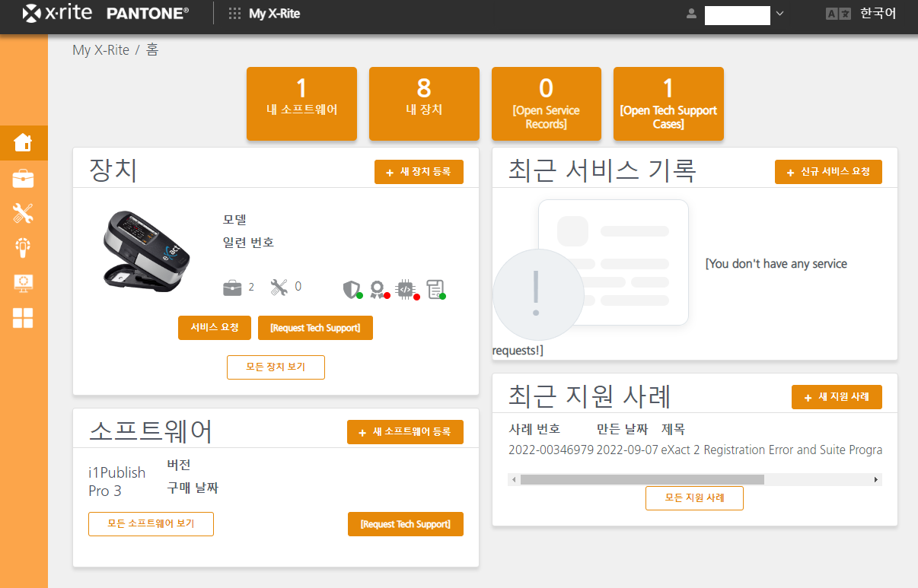Click eXact 2 Registration Error case title

pos(772,450)
